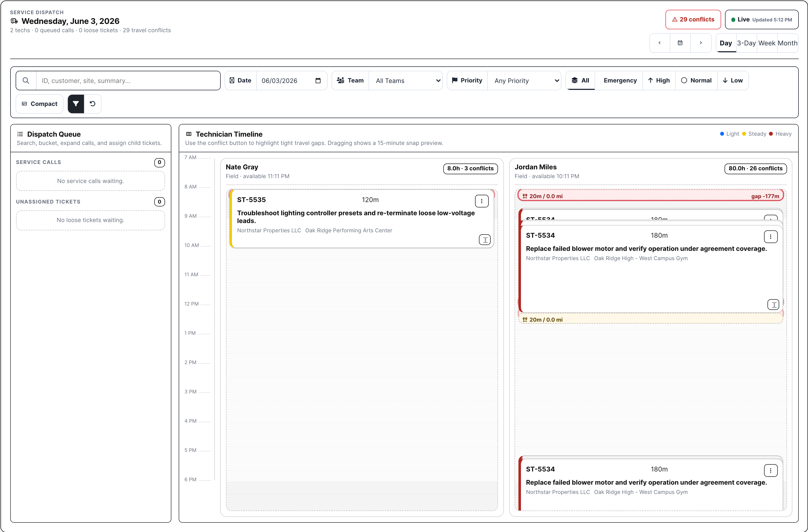Open the calendar today icon
The width and height of the screenshot is (808, 532).
point(680,43)
